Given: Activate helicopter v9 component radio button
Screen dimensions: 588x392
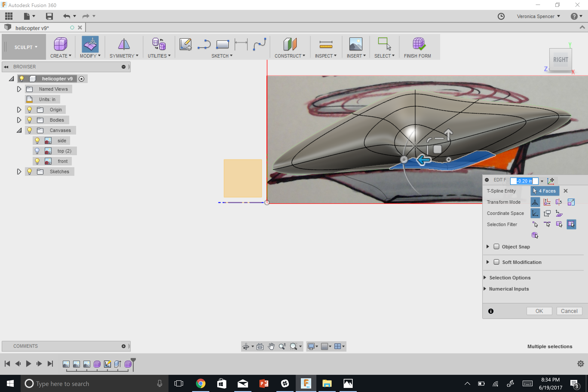Looking at the screenshot, I should (x=81, y=79).
